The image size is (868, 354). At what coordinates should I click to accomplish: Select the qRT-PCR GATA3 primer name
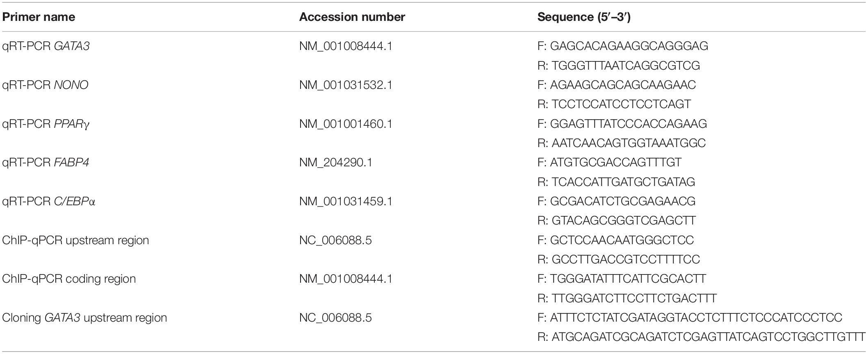pyautogui.click(x=46, y=46)
